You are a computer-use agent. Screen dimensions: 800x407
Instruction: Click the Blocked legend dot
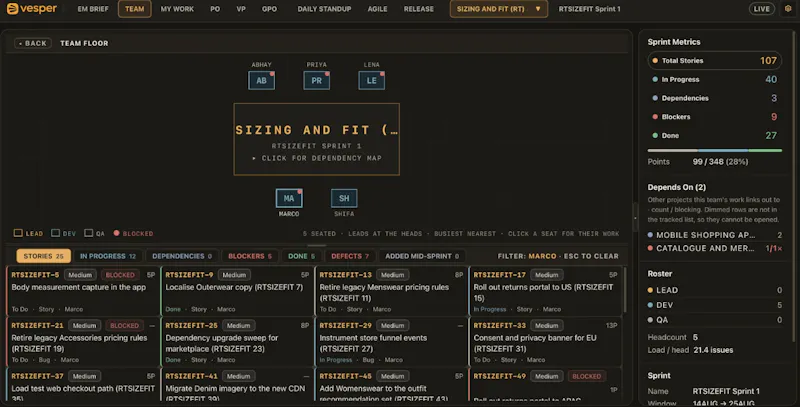(116, 233)
